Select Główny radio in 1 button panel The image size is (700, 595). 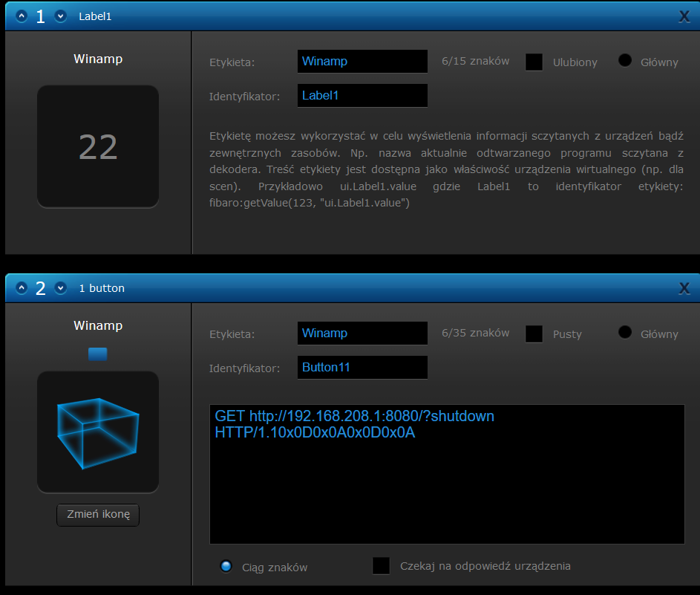[625, 332]
